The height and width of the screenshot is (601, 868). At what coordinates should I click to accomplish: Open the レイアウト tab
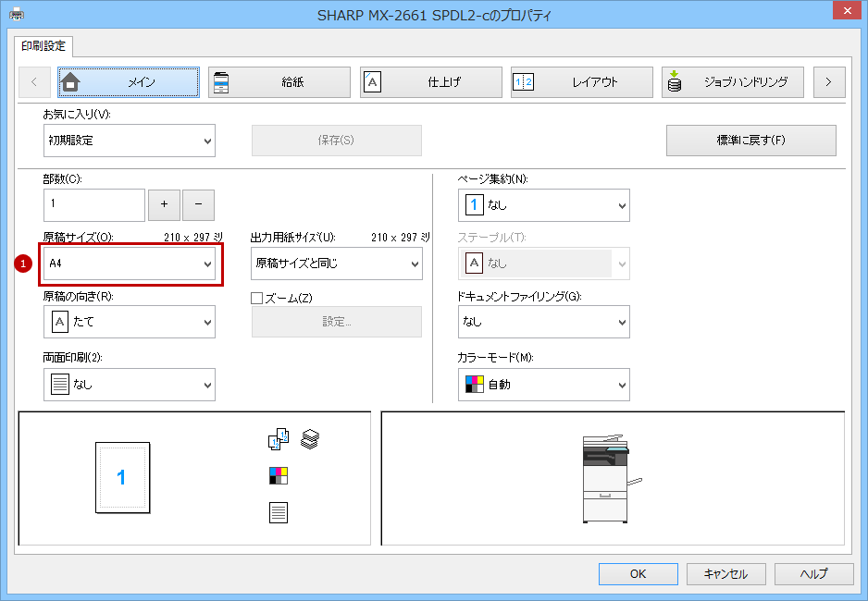point(582,82)
